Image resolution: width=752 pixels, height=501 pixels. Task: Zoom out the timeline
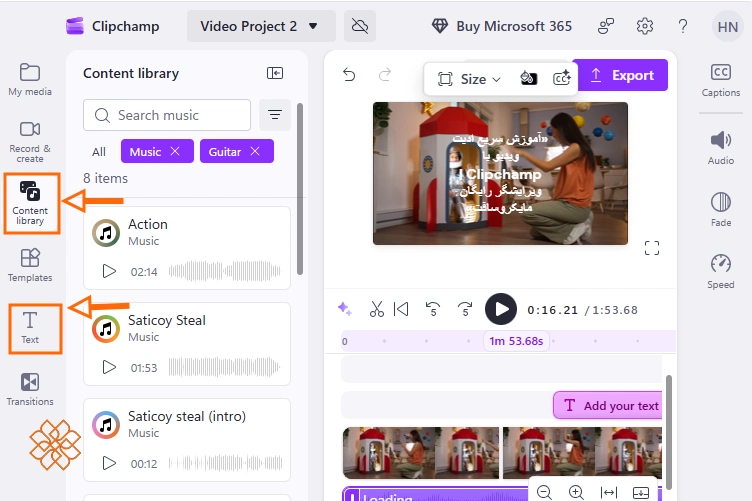pyautogui.click(x=544, y=492)
